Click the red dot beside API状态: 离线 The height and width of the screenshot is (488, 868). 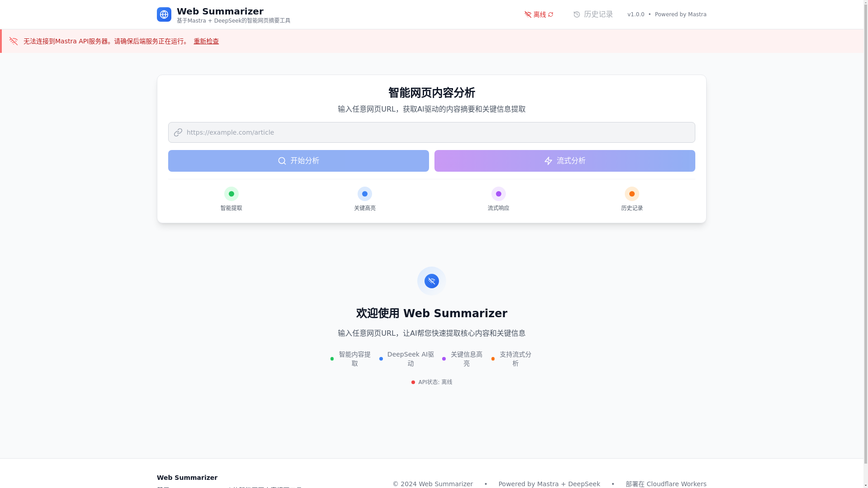pos(413,382)
